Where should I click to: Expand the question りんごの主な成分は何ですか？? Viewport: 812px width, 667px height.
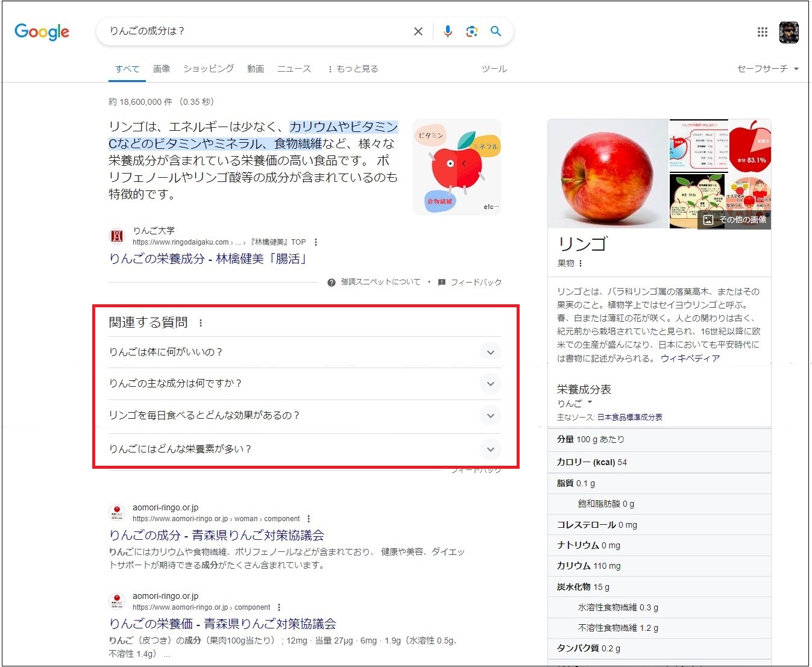[x=305, y=384]
